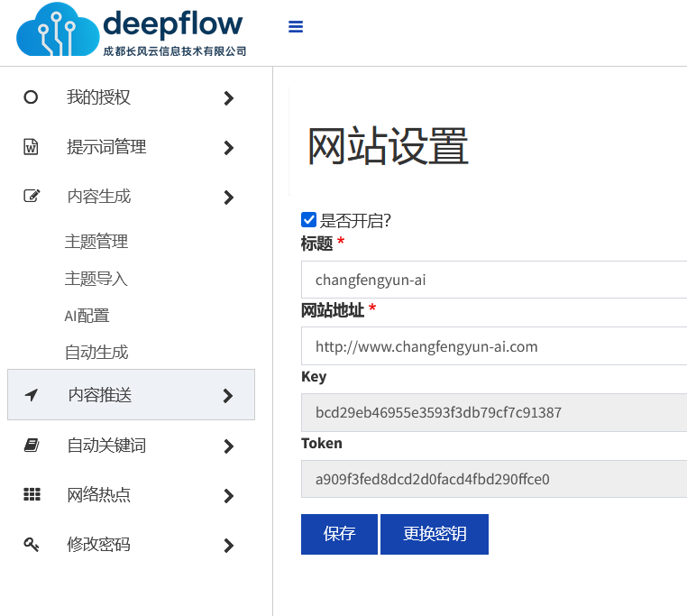The width and height of the screenshot is (687, 616).
Task: Expand the 提示词管理 chevron
Action: click(x=228, y=148)
